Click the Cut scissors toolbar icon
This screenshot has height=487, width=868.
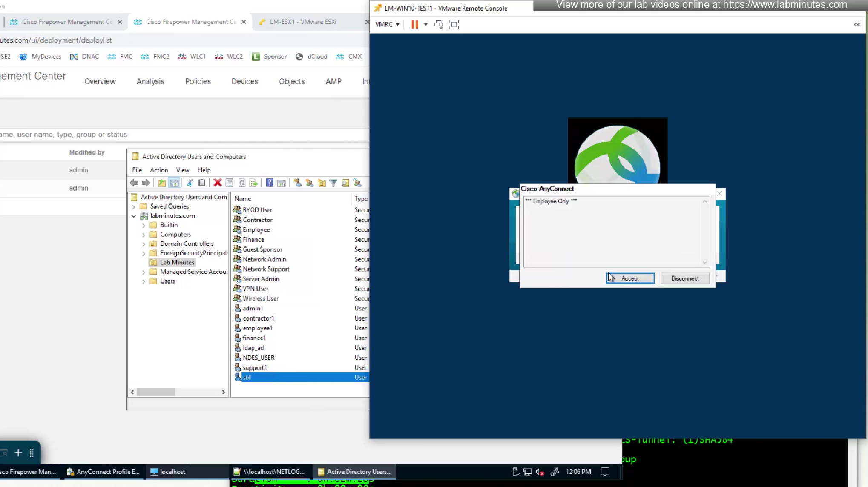click(190, 183)
